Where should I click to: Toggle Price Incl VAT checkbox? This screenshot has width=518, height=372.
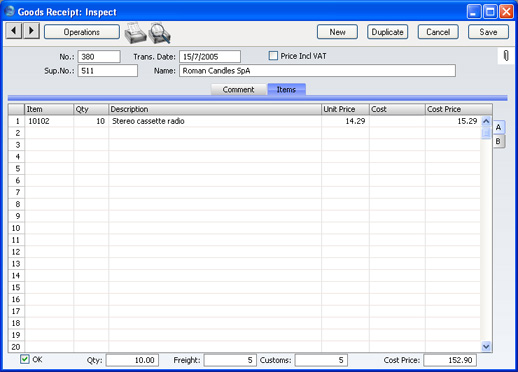click(273, 56)
